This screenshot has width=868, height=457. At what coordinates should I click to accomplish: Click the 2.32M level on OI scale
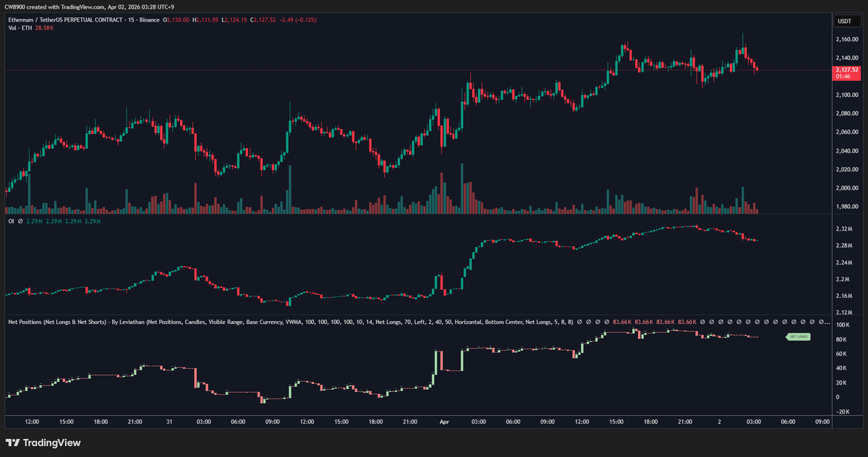844,229
